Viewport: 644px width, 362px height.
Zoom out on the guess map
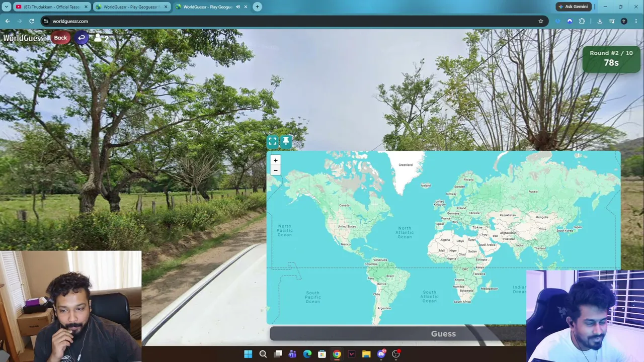(x=275, y=170)
